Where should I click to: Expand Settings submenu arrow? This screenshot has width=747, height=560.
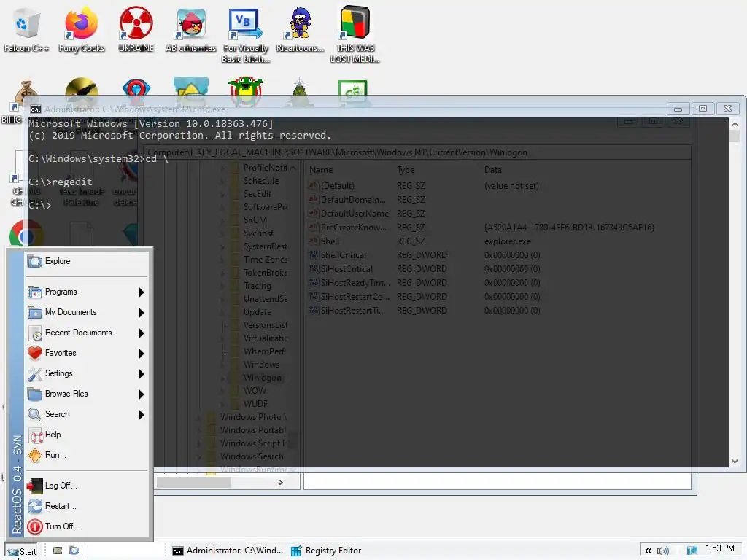coord(141,374)
